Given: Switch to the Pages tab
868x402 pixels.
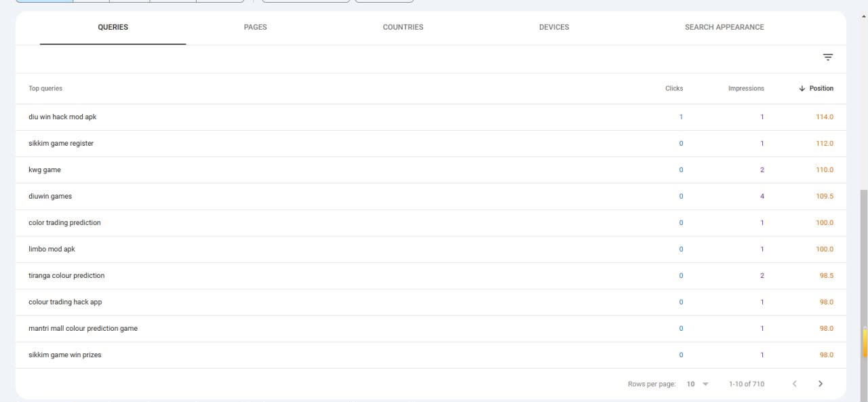Looking at the screenshot, I should [x=255, y=27].
